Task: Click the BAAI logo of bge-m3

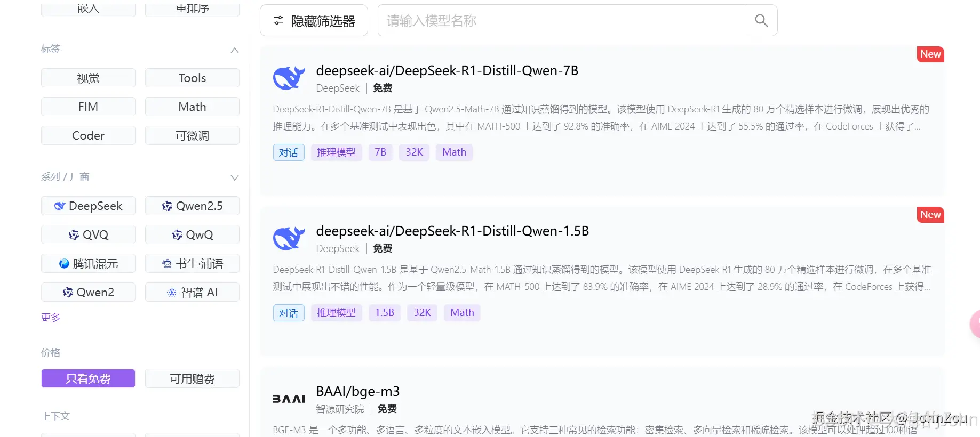Action: [x=289, y=399]
